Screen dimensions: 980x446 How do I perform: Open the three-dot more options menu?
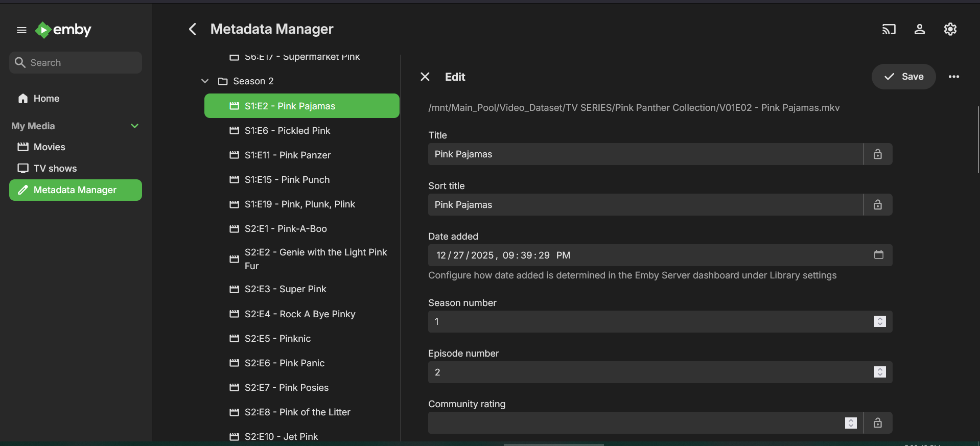(953, 77)
